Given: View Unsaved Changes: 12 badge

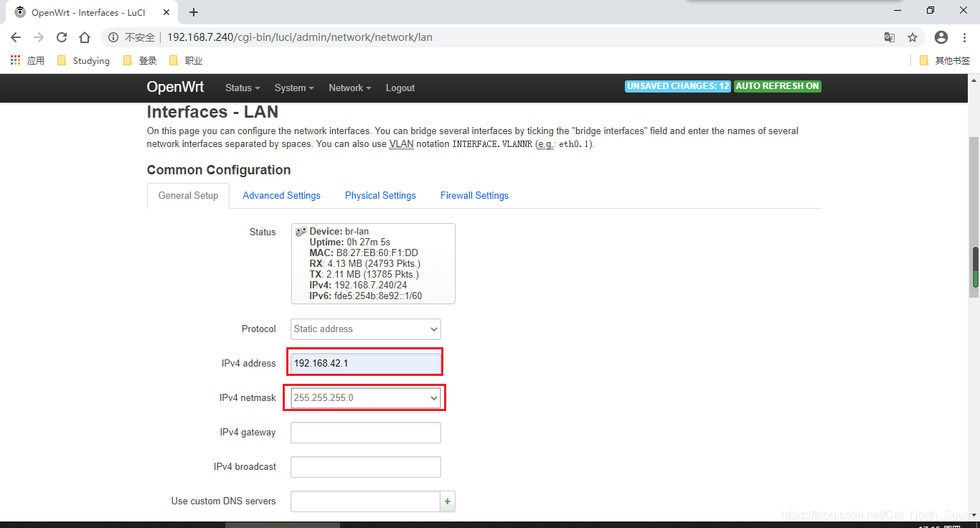Looking at the screenshot, I should pos(678,86).
